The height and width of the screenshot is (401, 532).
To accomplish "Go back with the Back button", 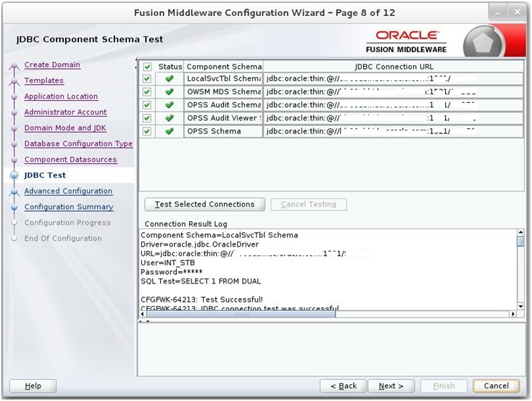I will pyautogui.click(x=343, y=386).
